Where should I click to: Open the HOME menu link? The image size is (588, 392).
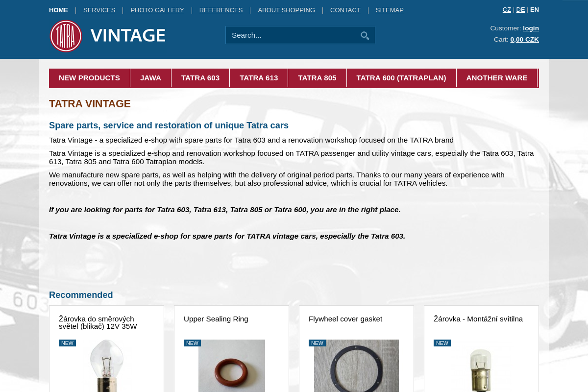(58, 10)
